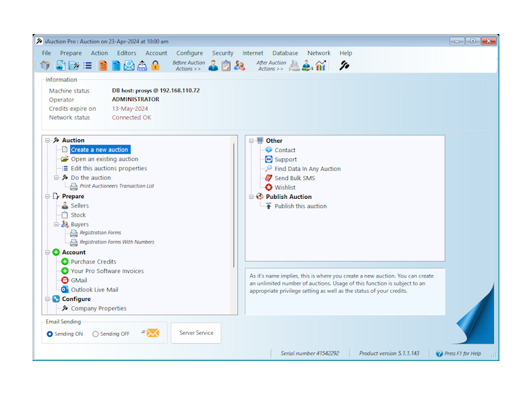Collapse the Account tree node
This screenshot has width=532, height=395.
click(x=47, y=252)
